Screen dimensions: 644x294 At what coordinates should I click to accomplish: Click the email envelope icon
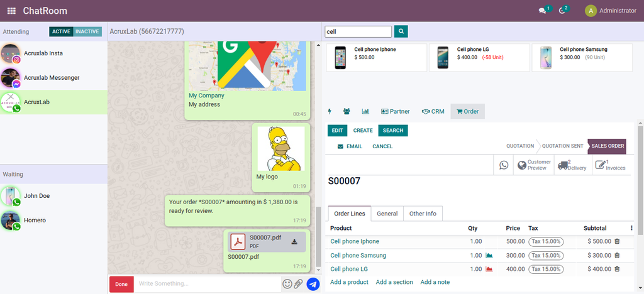tap(340, 146)
